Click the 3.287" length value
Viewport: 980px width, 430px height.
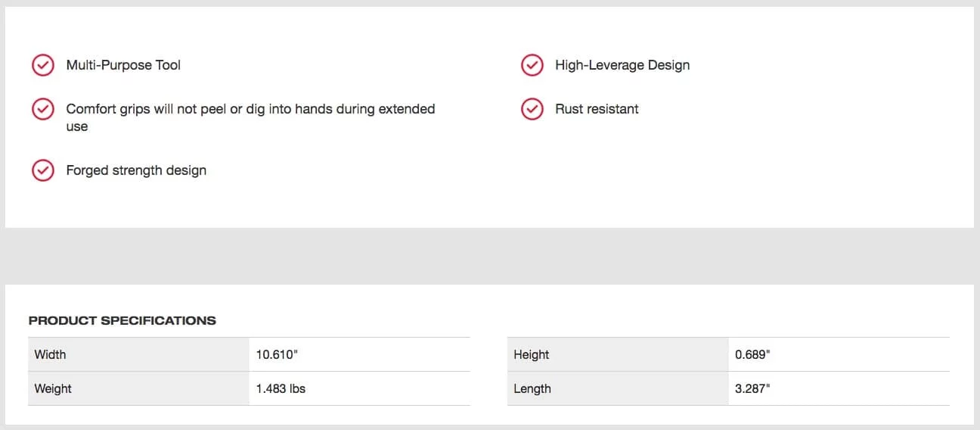(752, 388)
